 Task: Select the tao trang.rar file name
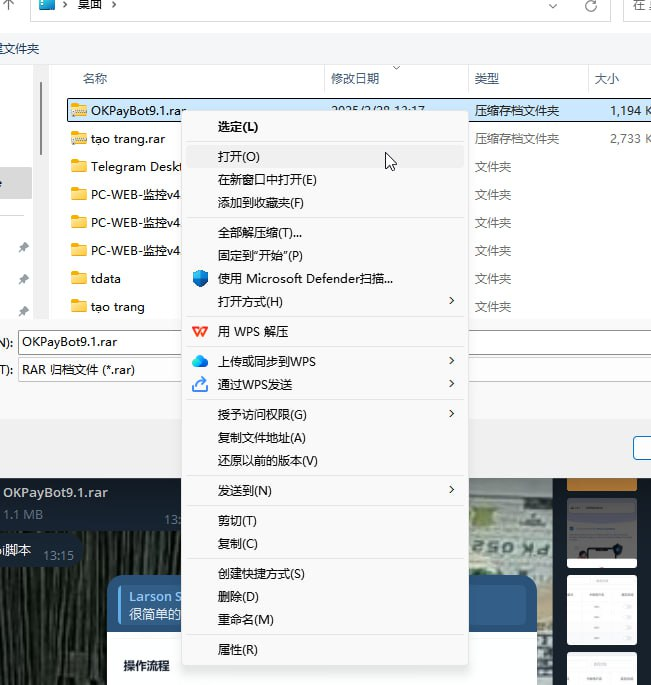[128, 139]
